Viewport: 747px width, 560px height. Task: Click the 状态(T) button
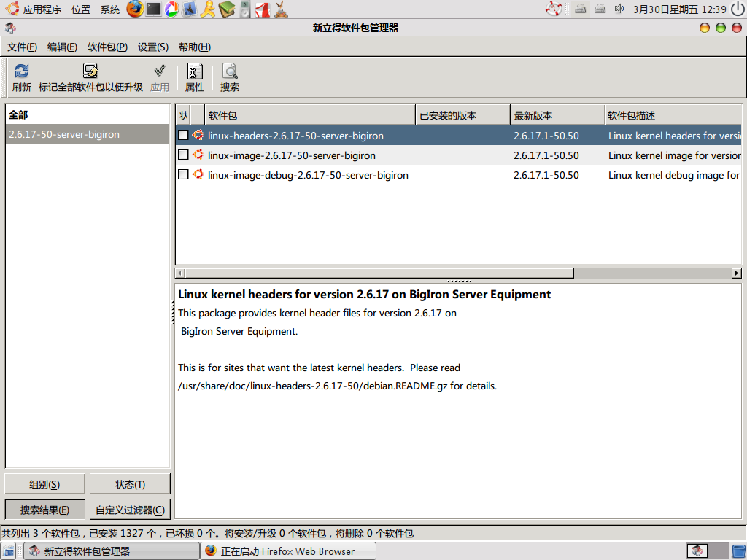130,484
